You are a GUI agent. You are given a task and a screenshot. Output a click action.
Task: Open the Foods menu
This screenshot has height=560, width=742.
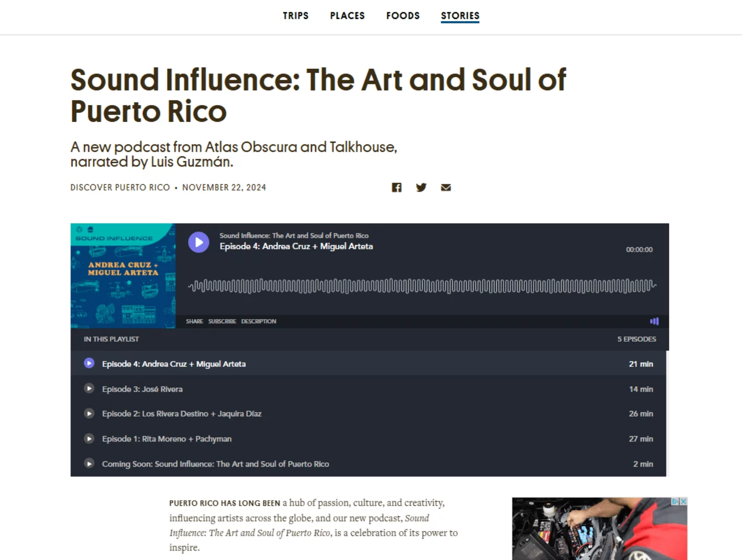pos(403,16)
